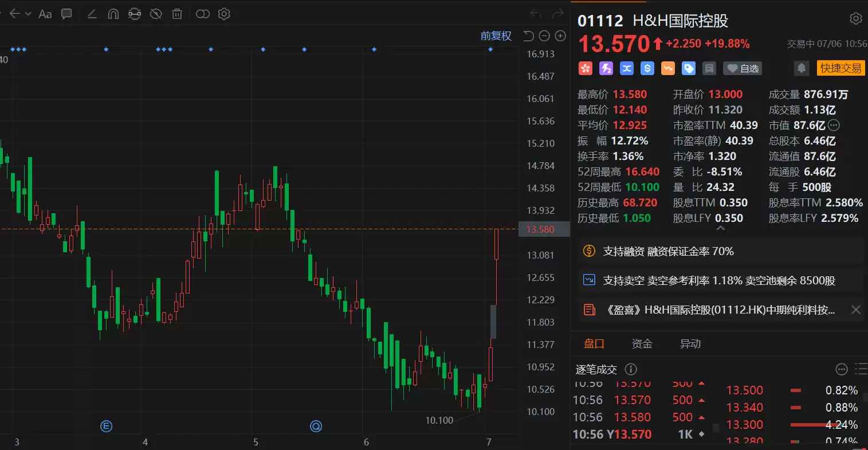868x450 pixels.
Task: Redo the last drawing action
Action: [557, 14]
